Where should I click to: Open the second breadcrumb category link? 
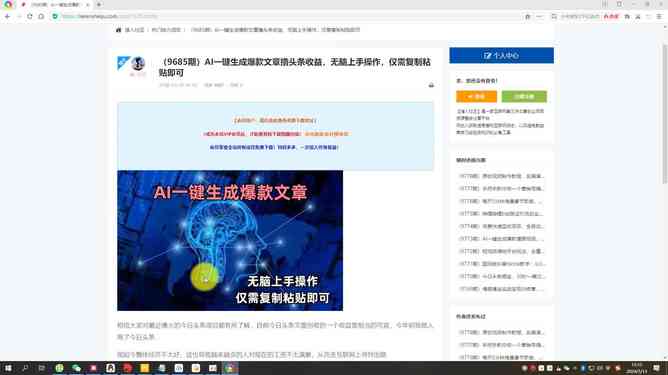[x=166, y=30]
